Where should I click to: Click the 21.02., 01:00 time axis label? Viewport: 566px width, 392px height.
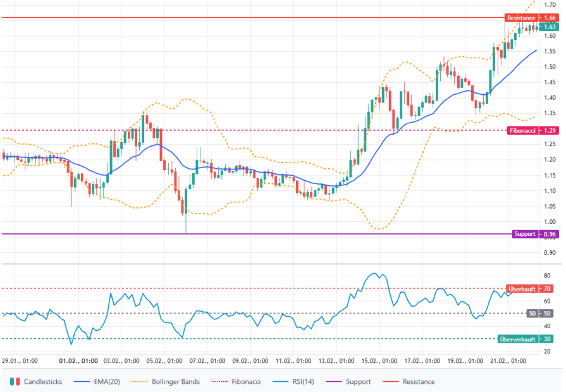507,361
